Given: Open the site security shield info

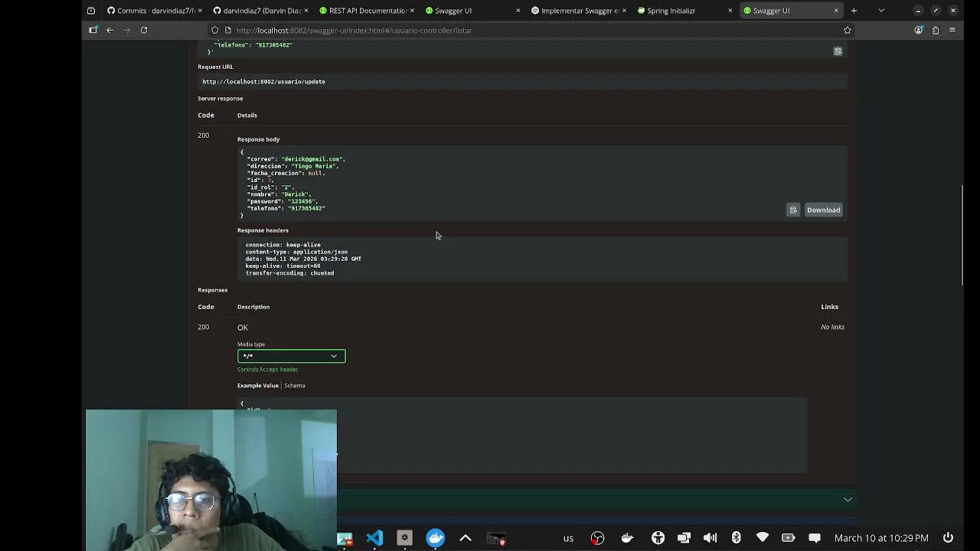Looking at the screenshot, I should pyautogui.click(x=215, y=30).
